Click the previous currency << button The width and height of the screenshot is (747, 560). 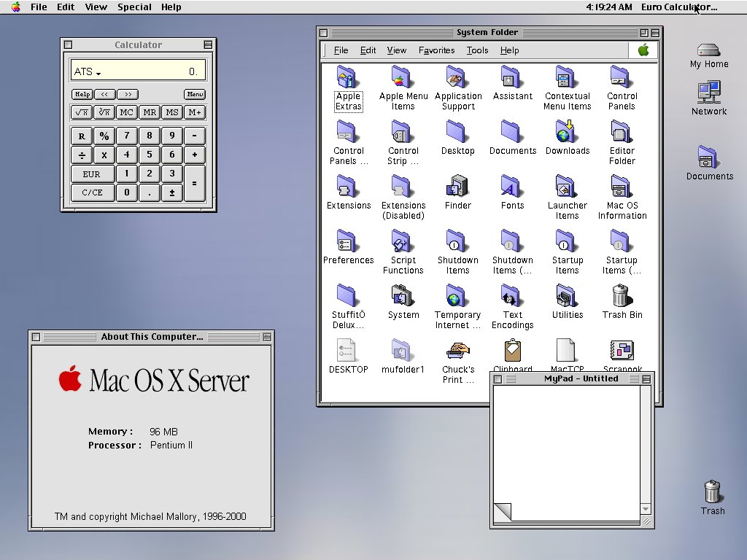(105, 94)
